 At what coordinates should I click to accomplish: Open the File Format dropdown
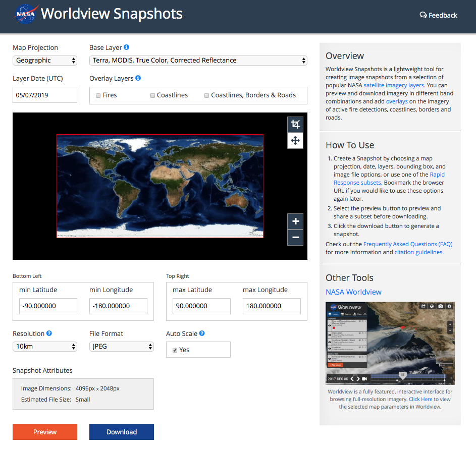pos(122,347)
